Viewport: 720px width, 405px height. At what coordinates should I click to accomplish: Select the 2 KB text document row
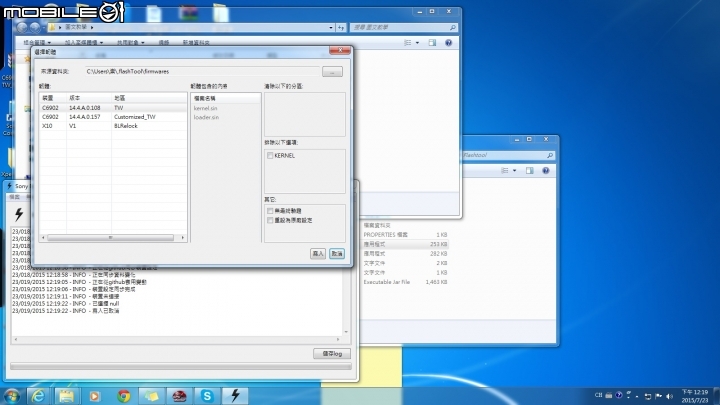[x=405, y=263]
